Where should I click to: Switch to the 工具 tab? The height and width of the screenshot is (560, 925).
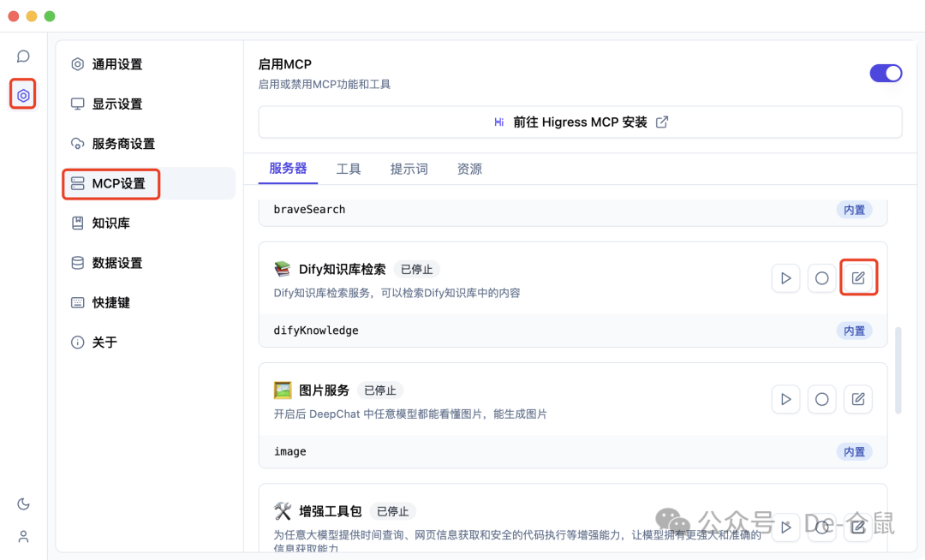point(349,169)
